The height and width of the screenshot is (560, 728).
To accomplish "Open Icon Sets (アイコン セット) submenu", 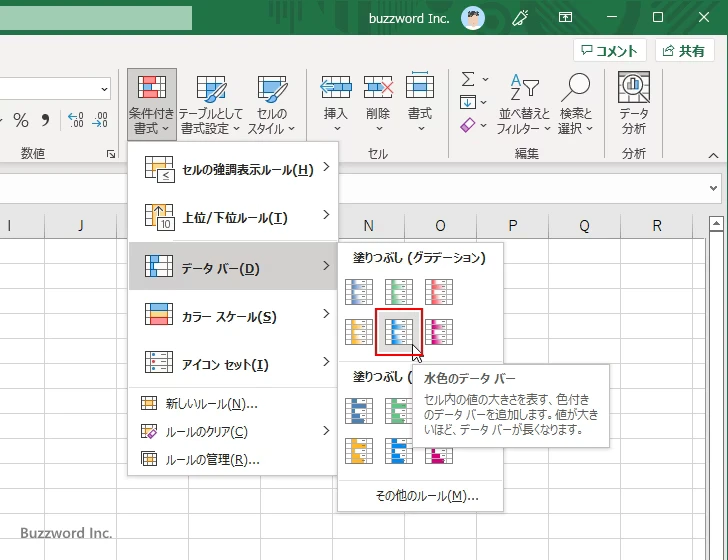I will (x=233, y=363).
